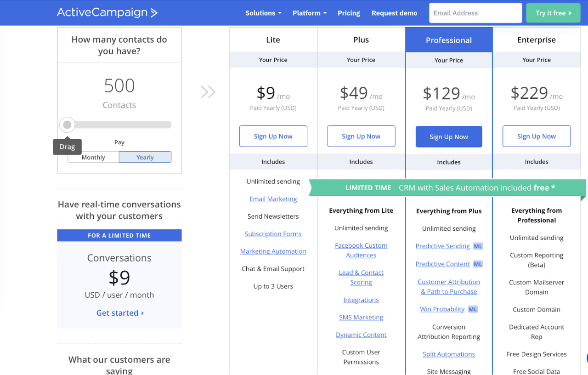The width and height of the screenshot is (588, 375).
Task: Expand the Conversations Get started link
Action: (x=119, y=312)
